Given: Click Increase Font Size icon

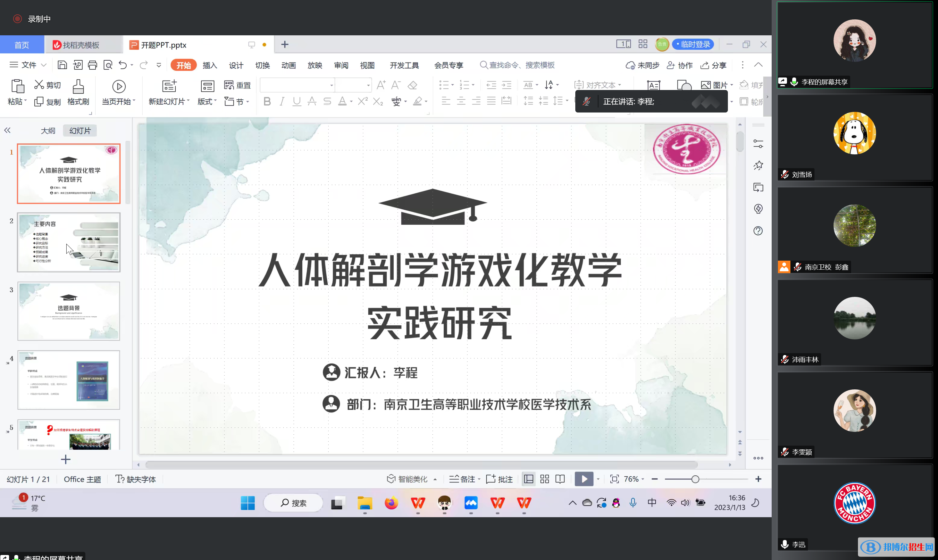Looking at the screenshot, I should tap(381, 85).
